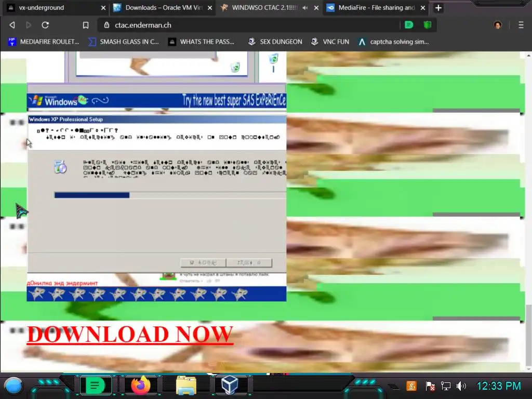This screenshot has width=532, height=399.
Task: Open MEDIAFIRE ROULET... bookmark
Action: tap(44, 42)
